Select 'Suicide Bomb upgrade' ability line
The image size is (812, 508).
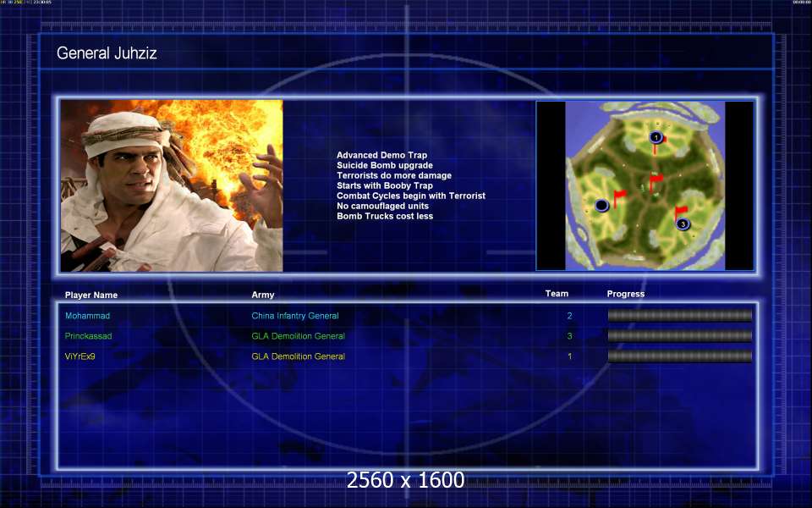tap(385, 165)
